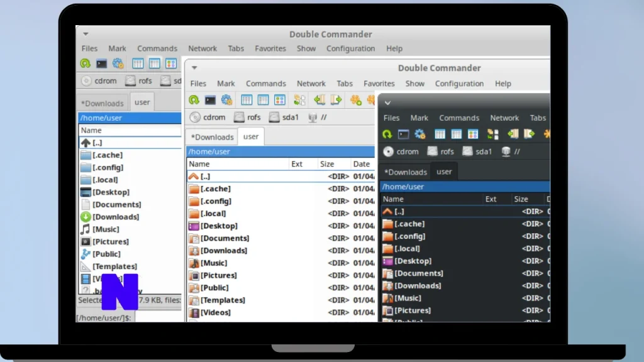Switch to columns view in the dark-theme window

[457, 134]
